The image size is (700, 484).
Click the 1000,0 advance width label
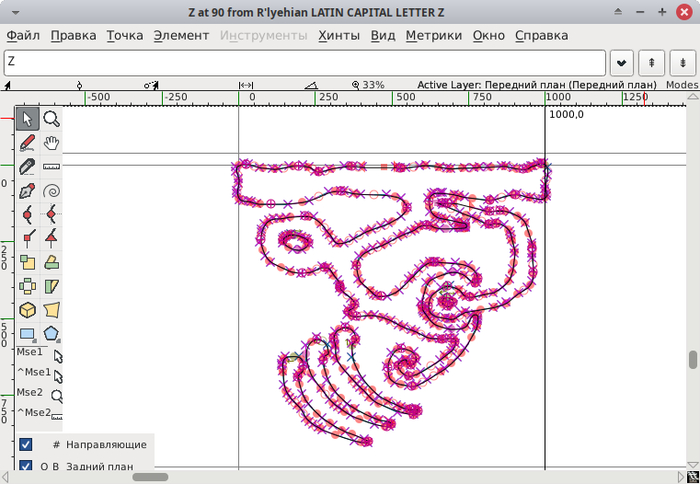566,115
